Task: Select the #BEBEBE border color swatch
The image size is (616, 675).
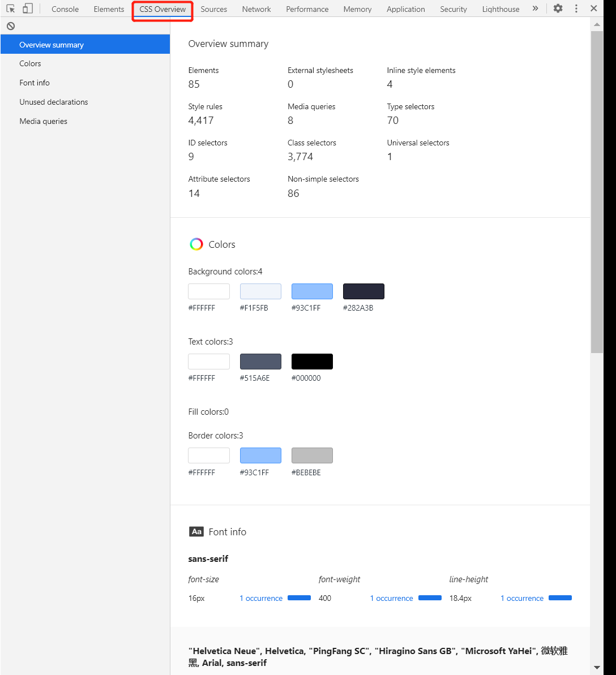Action: pos(312,455)
